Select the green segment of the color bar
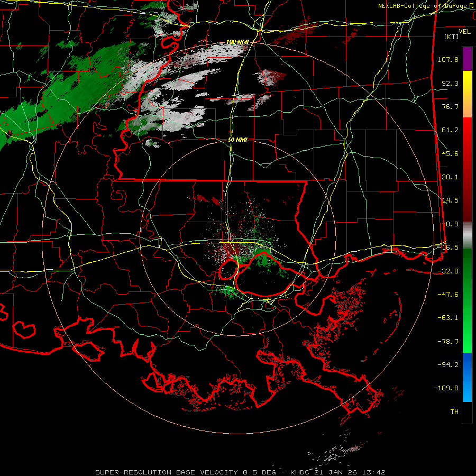476x476 pixels. [x=467, y=300]
